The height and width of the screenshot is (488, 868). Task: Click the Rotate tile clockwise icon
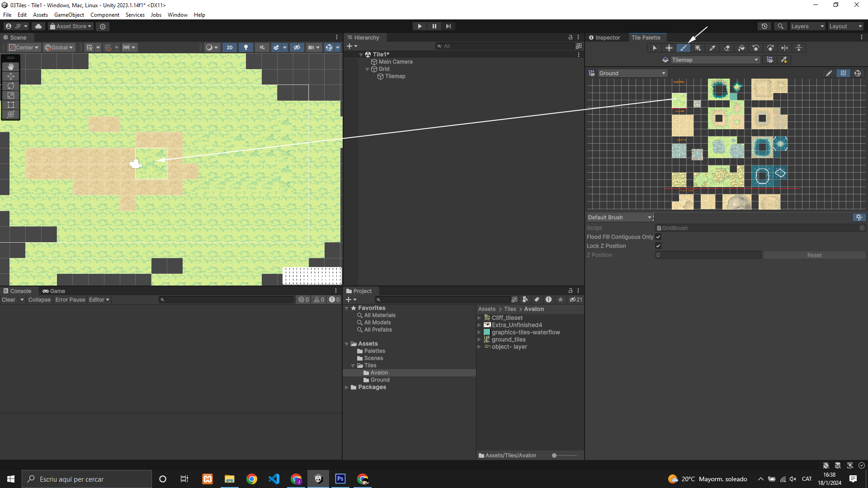coord(770,48)
